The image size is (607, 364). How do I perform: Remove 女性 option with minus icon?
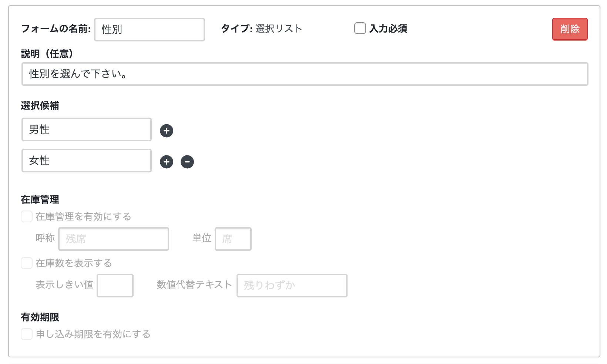tap(187, 162)
